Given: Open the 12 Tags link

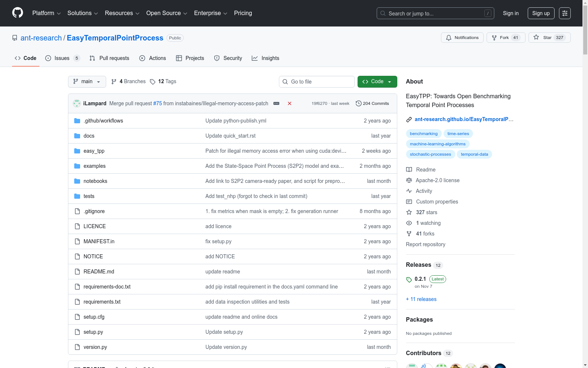Looking at the screenshot, I should click(163, 81).
